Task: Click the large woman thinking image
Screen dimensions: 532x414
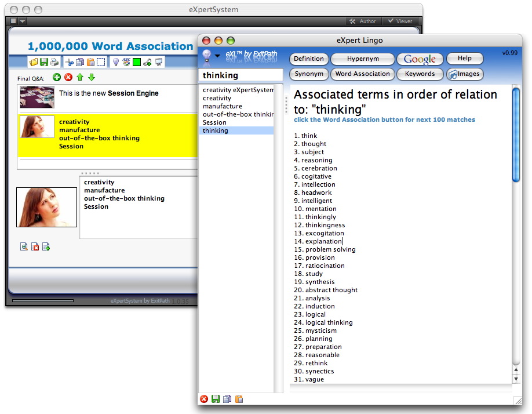Action: coord(47,208)
